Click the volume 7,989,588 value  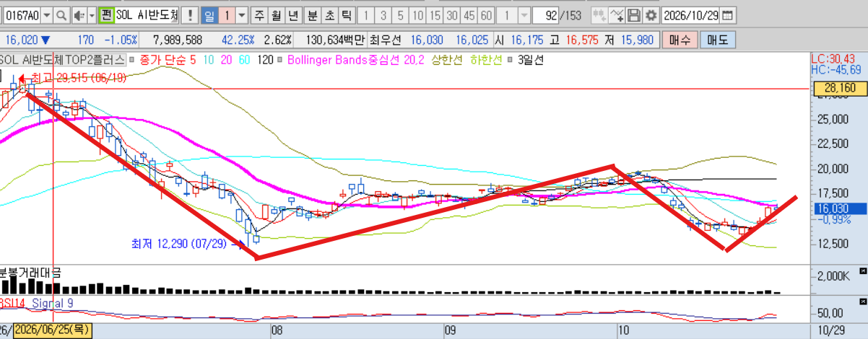coord(178,40)
